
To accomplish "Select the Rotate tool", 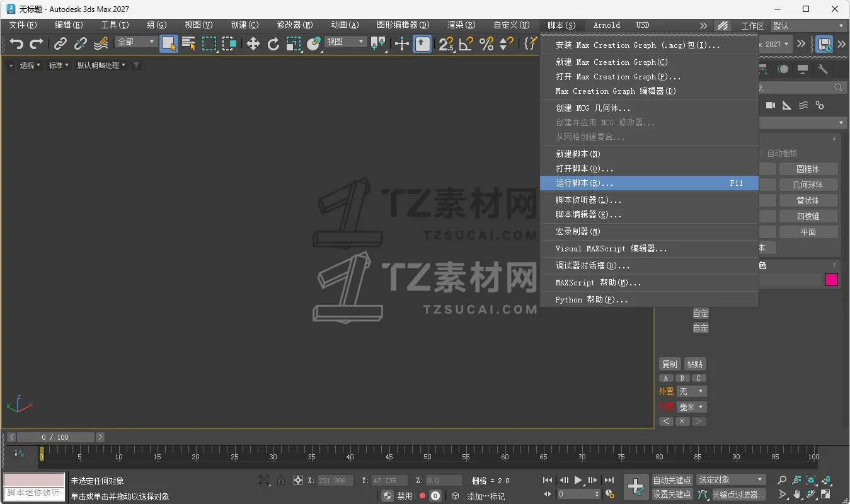I will tap(273, 43).
